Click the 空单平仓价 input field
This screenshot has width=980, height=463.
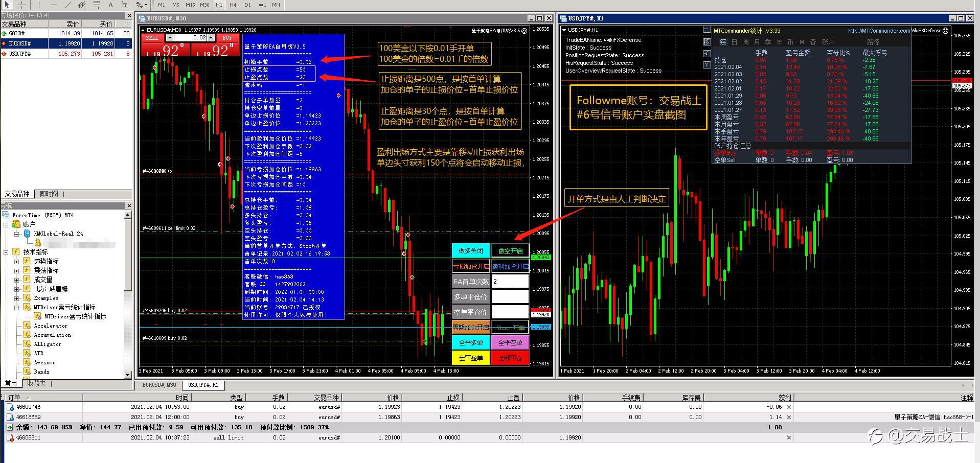coord(510,312)
